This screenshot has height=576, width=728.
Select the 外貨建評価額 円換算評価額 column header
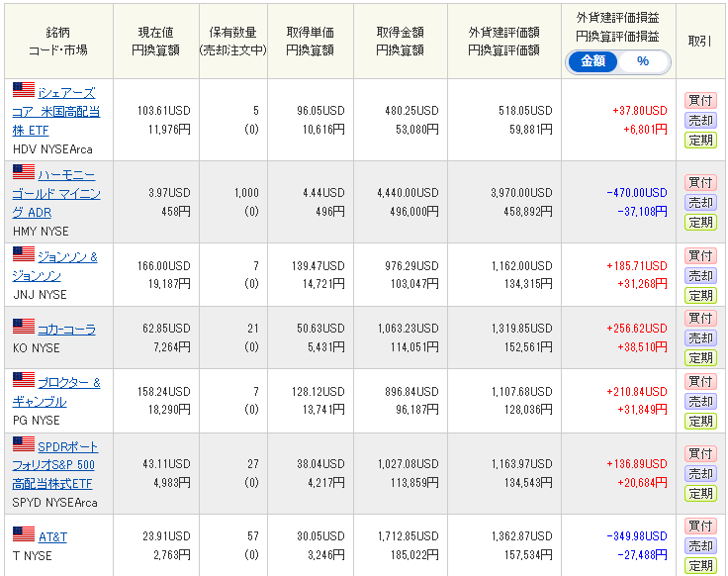tap(504, 41)
